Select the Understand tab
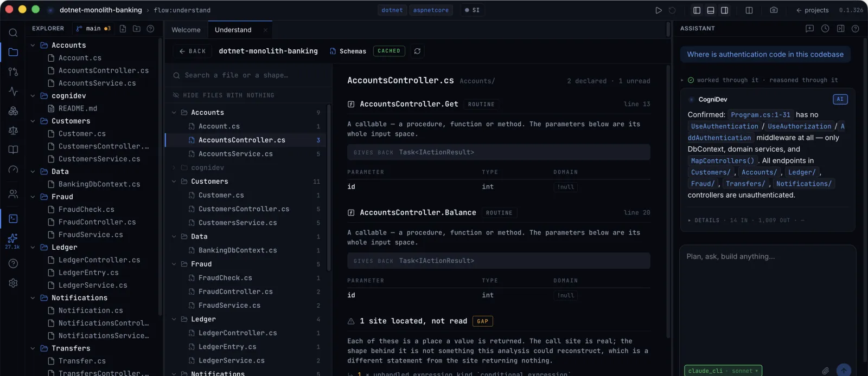 (233, 30)
